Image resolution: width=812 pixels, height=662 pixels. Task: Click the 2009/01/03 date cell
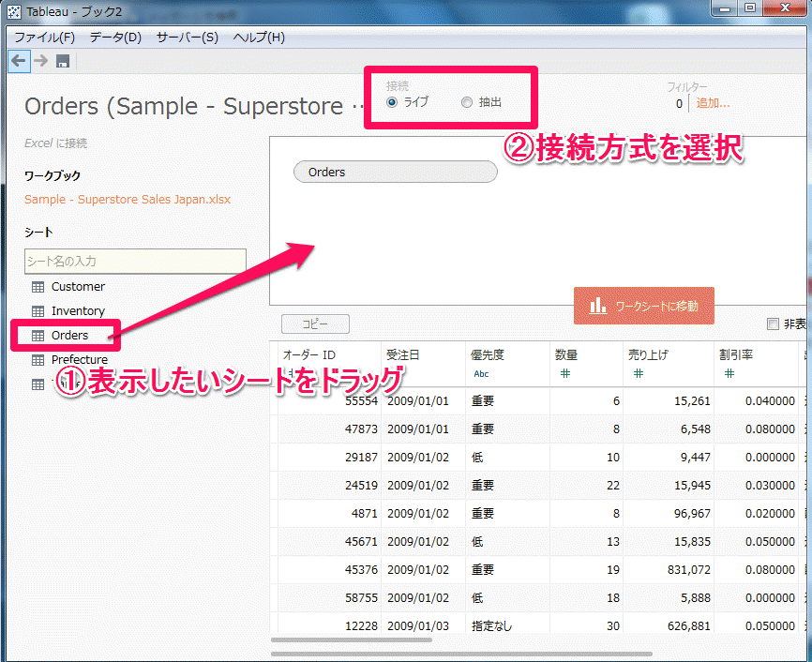click(418, 625)
